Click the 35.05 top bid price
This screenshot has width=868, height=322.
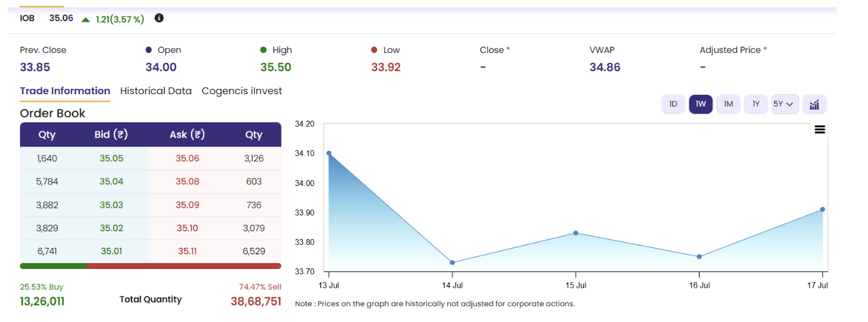tap(111, 158)
